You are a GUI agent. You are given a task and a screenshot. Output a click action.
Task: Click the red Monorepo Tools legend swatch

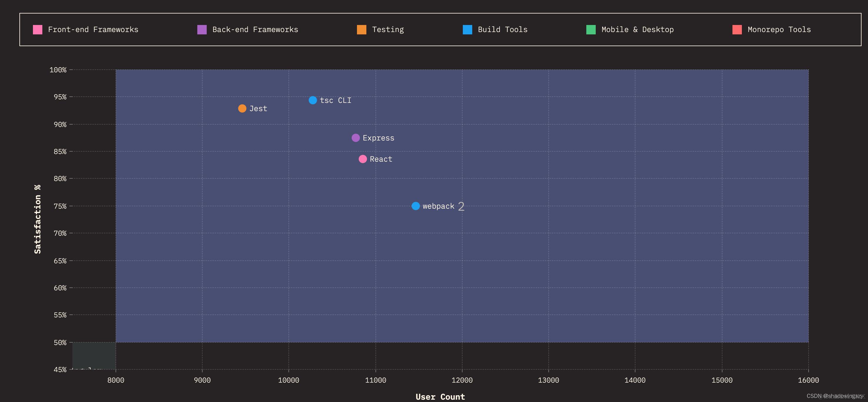tap(737, 30)
